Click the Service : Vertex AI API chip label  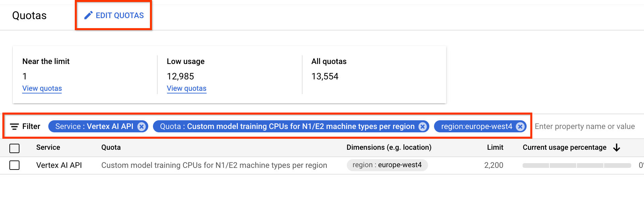pos(94,127)
